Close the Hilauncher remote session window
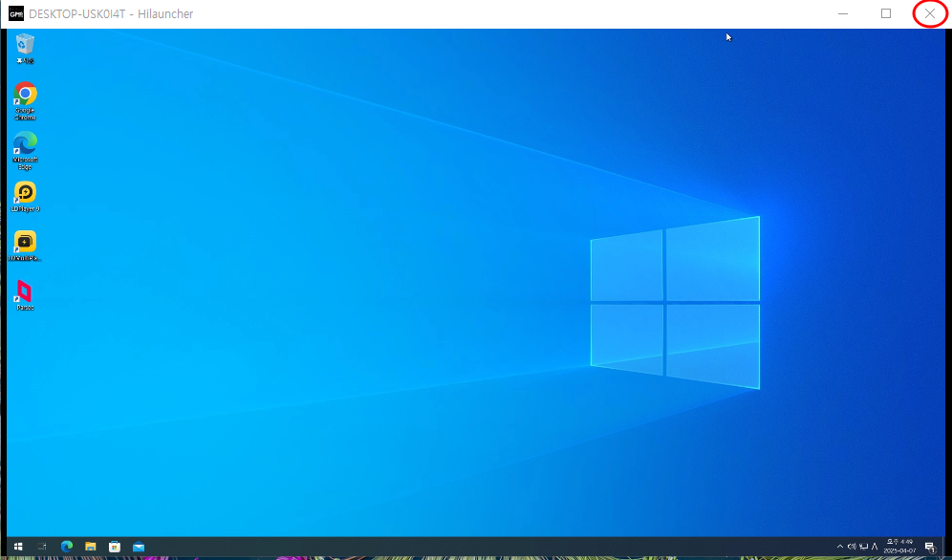The image size is (952, 560). [929, 13]
